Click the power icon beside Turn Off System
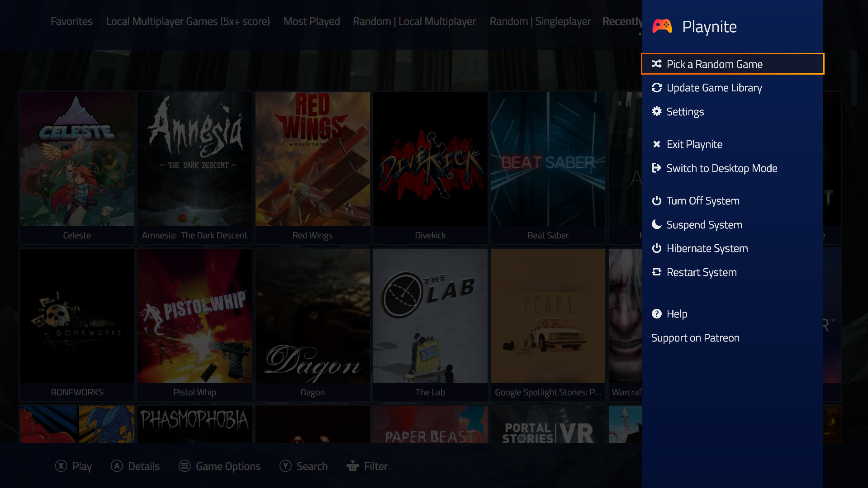The width and height of the screenshot is (868, 488). tap(657, 200)
